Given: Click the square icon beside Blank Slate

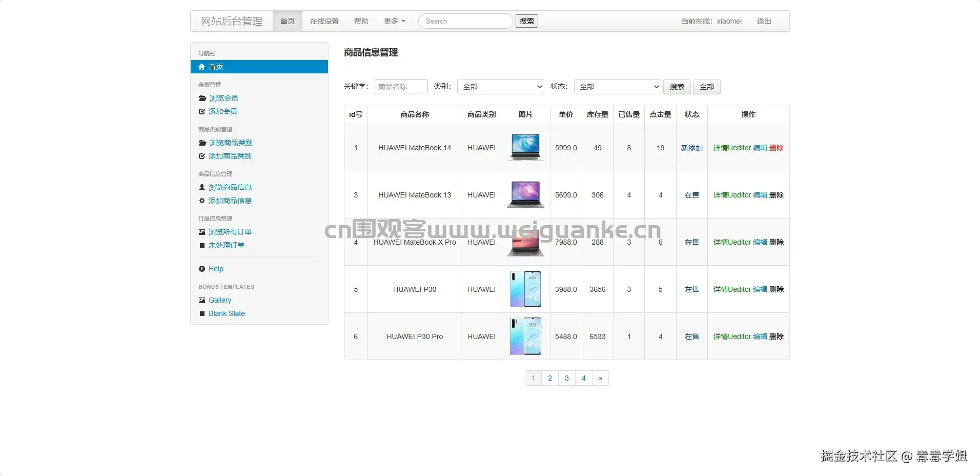Looking at the screenshot, I should pos(202,313).
